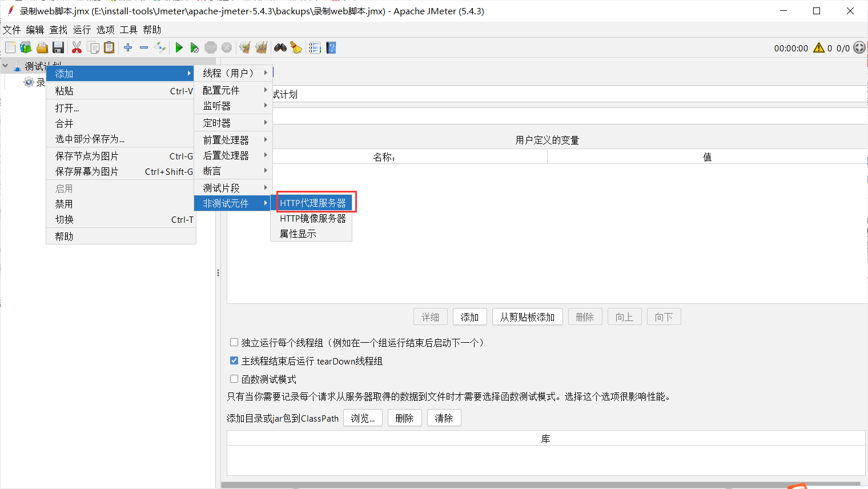Click the Clear broom icon

(245, 48)
